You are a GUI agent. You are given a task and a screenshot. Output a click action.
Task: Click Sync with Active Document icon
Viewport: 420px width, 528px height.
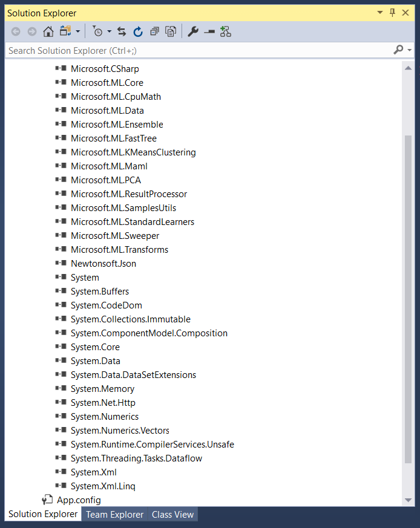122,31
